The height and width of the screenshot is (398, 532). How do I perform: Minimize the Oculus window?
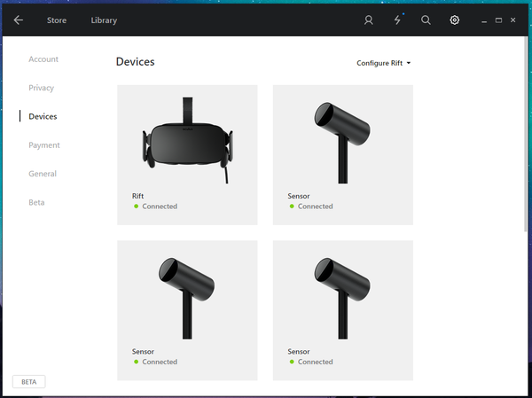484,20
